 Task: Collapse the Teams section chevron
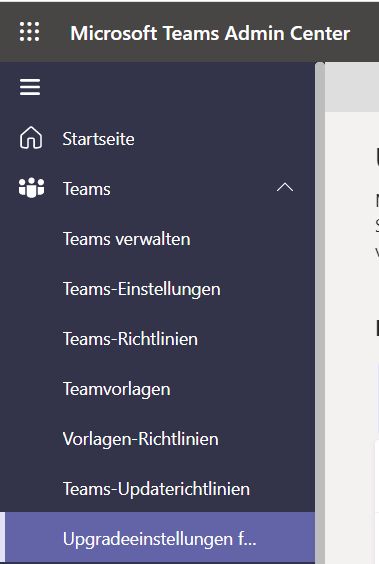point(285,187)
